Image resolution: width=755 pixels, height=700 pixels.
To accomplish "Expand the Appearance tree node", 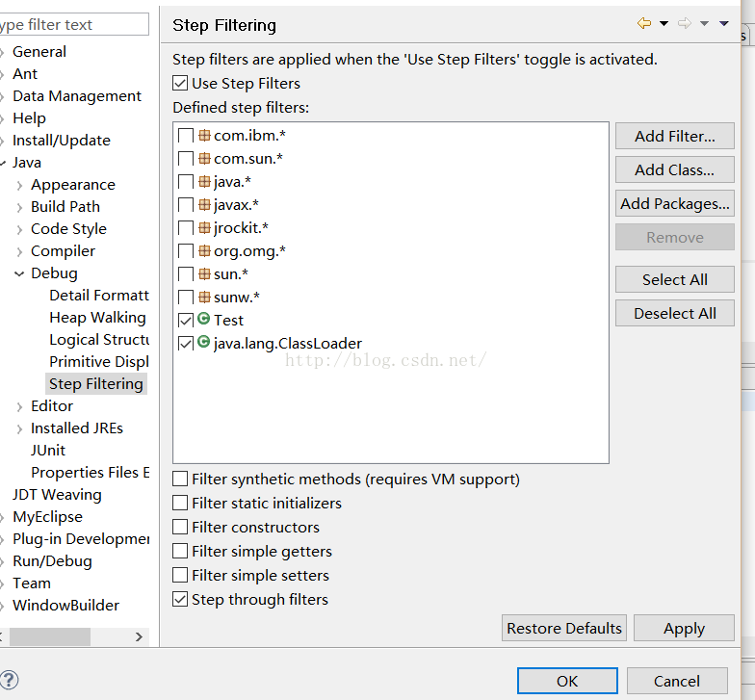I will pyautogui.click(x=19, y=185).
